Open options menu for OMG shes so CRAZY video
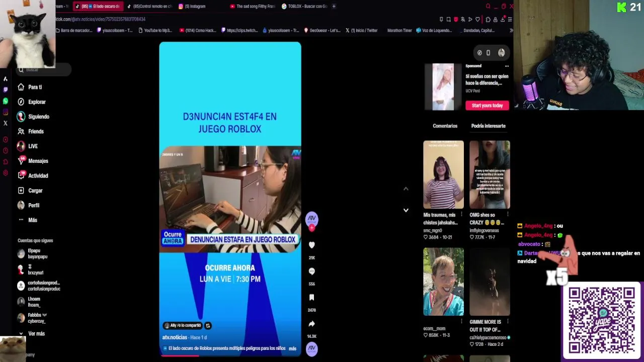Screen dimensions: 644x362 click(x=508, y=215)
